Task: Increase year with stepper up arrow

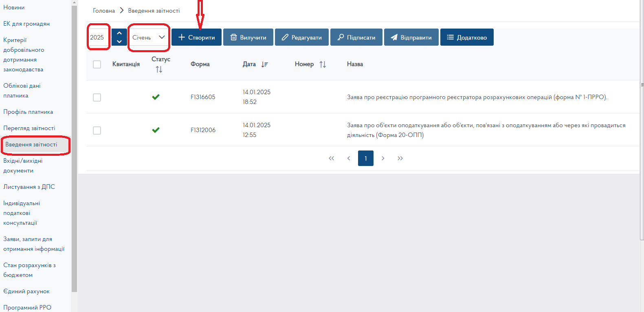Action: pyautogui.click(x=119, y=33)
